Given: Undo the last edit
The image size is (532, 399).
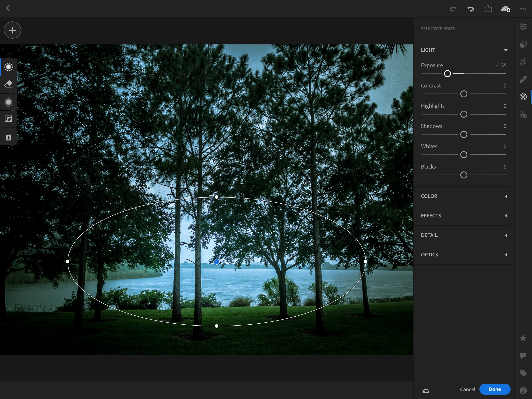Looking at the screenshot, I should [470, 9].
